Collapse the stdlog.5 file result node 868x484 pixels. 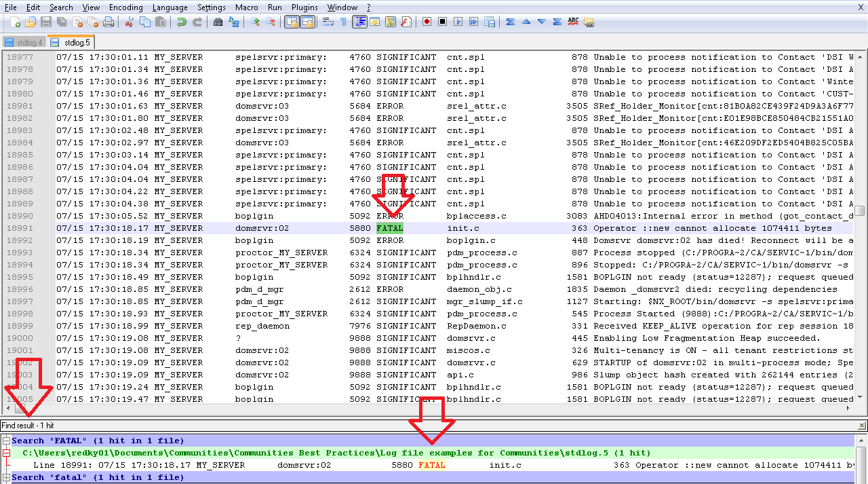point(6,453)
